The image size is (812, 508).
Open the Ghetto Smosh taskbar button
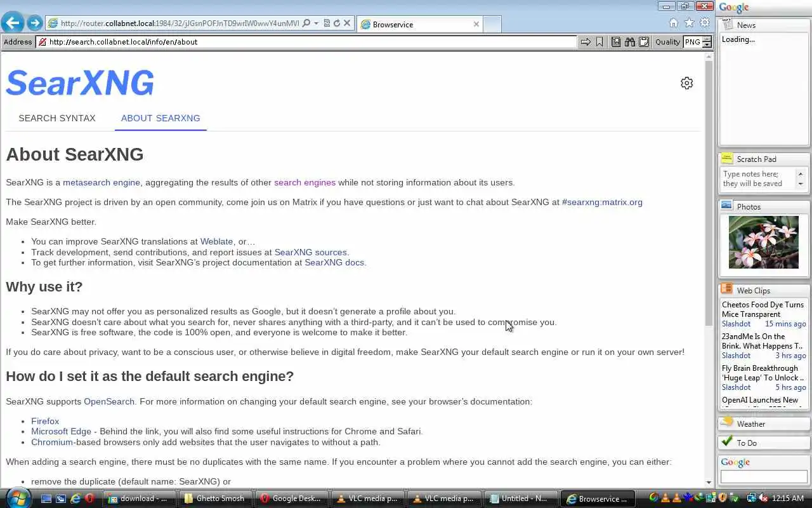216,498
